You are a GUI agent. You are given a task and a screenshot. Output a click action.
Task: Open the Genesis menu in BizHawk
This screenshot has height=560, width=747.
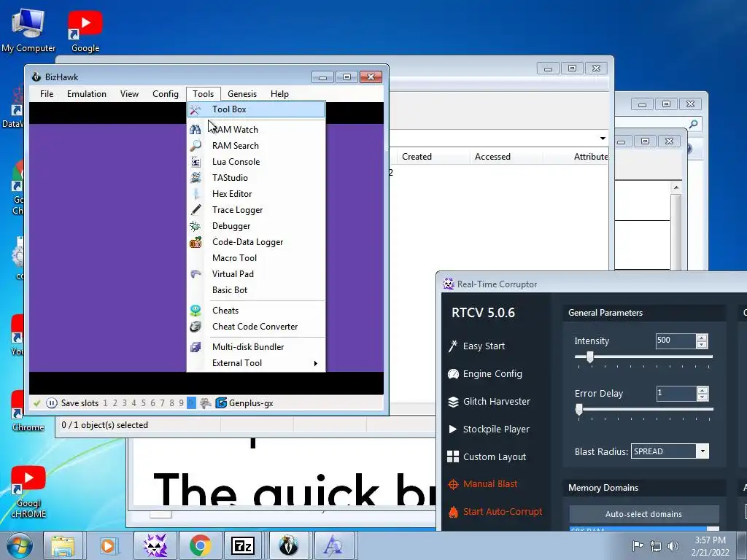point(242,94)
